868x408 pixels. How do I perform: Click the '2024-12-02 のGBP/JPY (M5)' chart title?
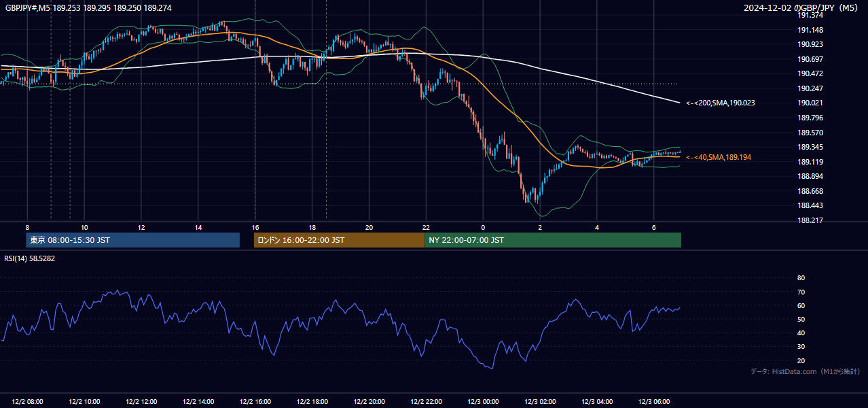[x=801, y=7]
